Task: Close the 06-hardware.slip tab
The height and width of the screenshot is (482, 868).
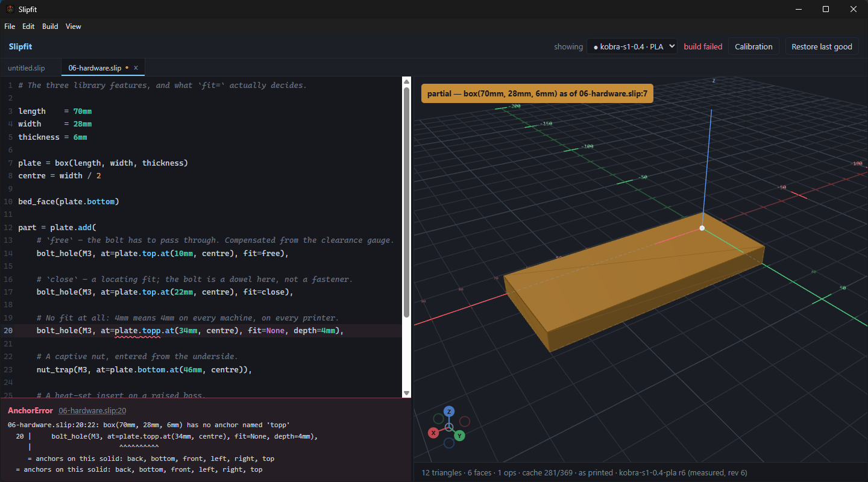Action: [x=136, y=68]
